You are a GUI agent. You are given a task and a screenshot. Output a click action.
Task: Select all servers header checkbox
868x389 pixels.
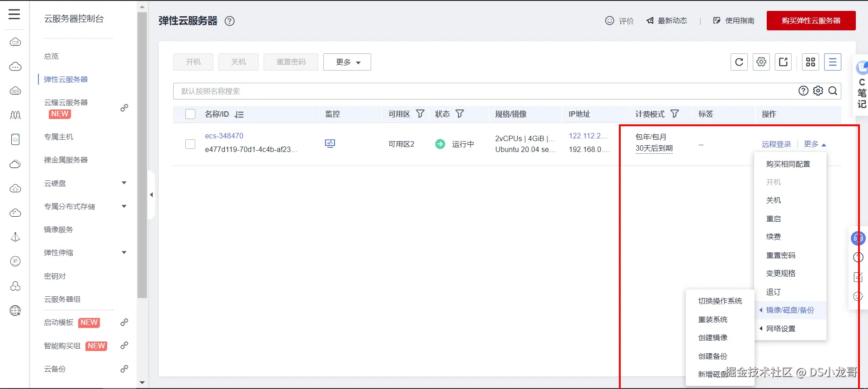coord(190,114)
